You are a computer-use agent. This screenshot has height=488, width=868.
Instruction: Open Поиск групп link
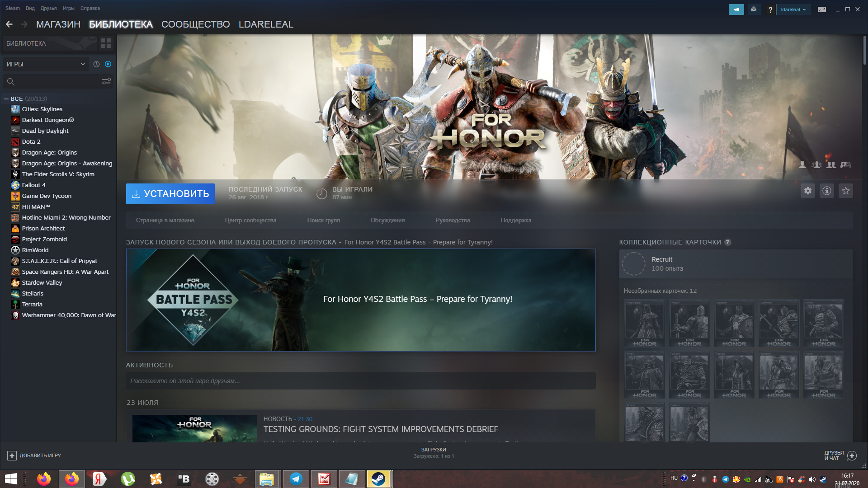coord(324,221)
